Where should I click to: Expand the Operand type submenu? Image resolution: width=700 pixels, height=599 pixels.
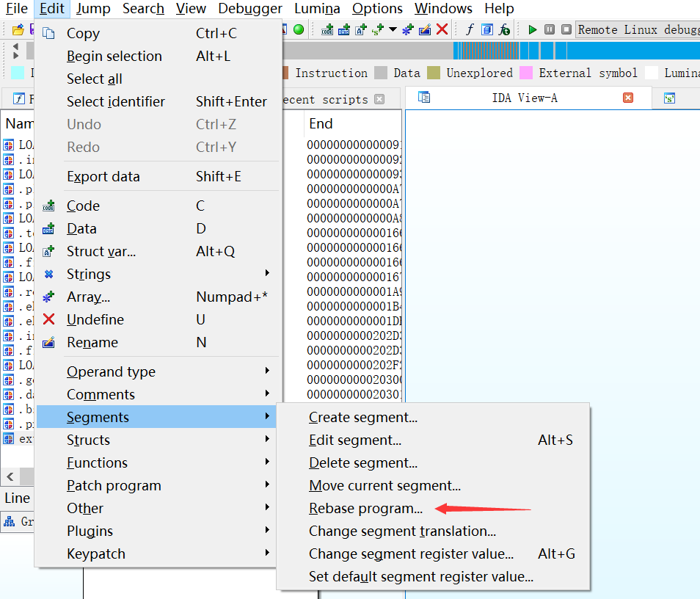click(267, 370)
